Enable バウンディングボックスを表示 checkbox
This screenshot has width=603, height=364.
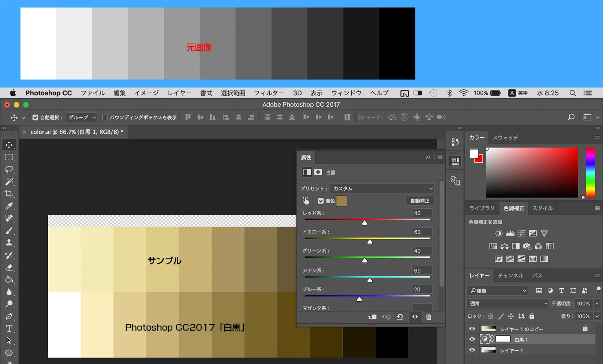point(105,117)
